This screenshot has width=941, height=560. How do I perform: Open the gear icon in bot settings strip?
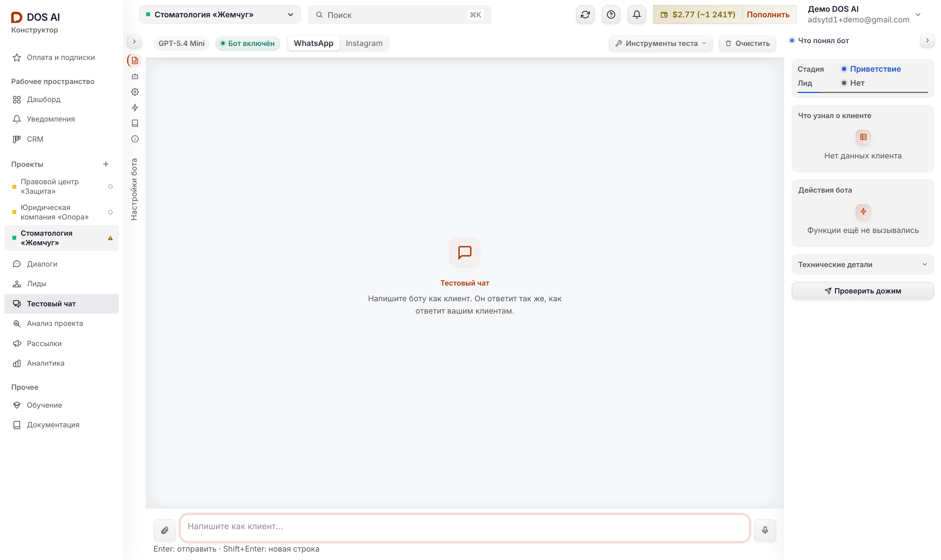135,92
